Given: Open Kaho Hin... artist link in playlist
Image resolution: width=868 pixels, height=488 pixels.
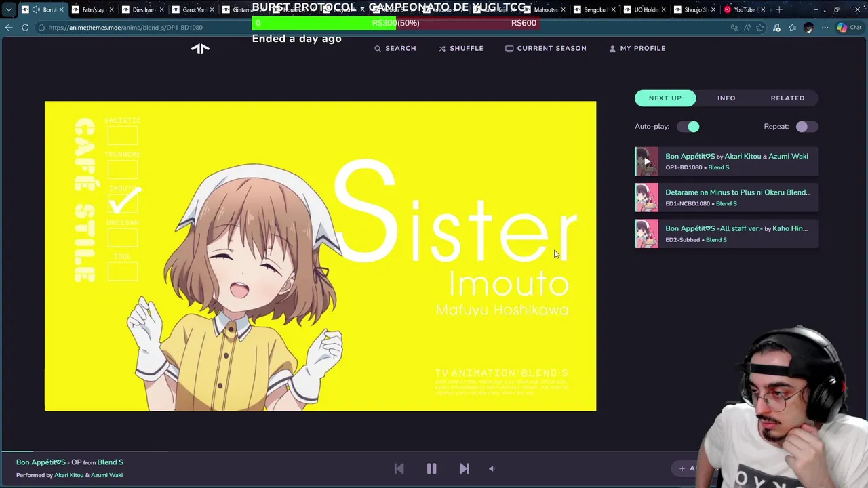Looking at the screenshot, I should (x=790, y=228).
